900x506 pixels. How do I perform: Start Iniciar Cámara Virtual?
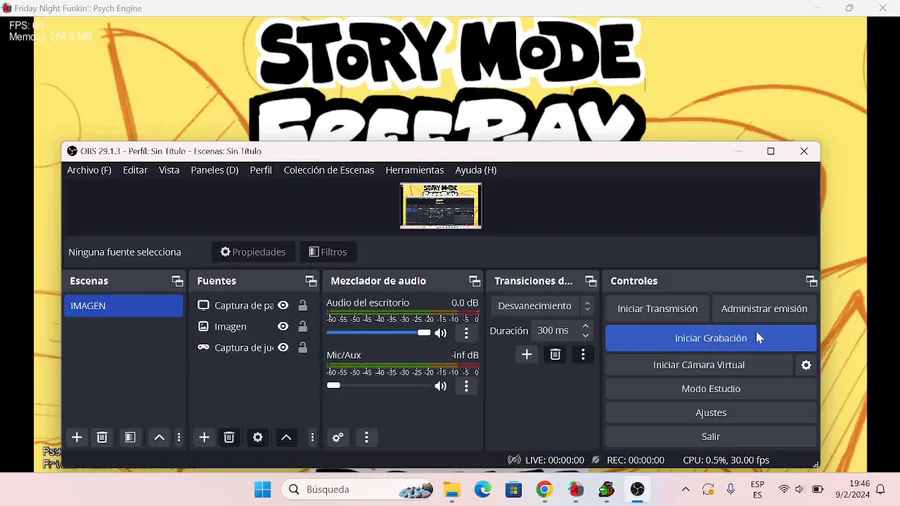click(x=699, y=365)
